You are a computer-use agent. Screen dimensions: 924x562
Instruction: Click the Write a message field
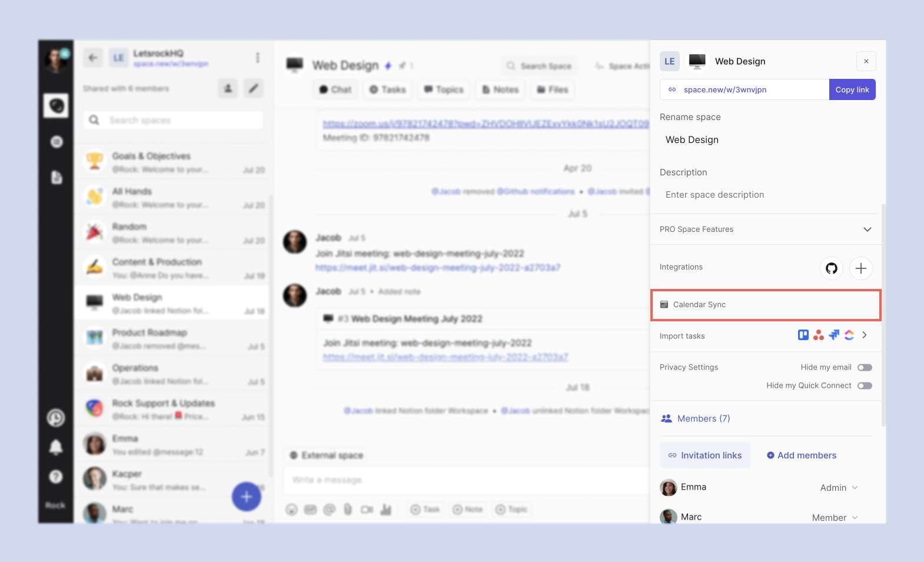tap(467, 480)
